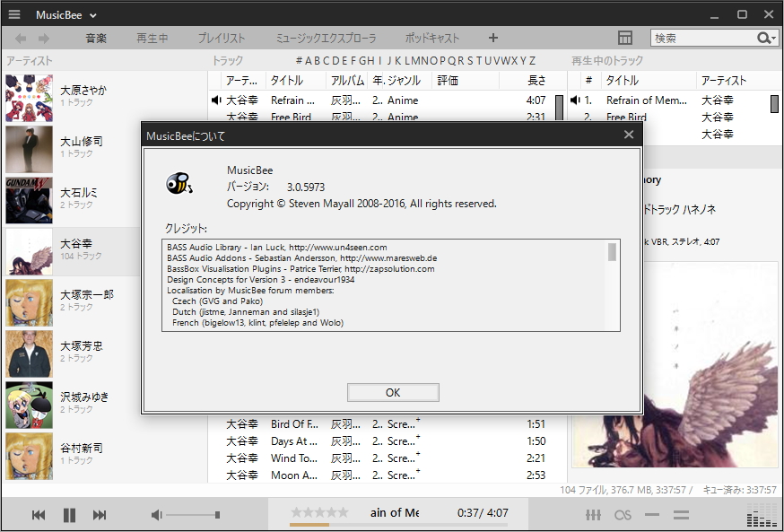Pause the currently playing song
The width and height of the screenshot is (784, 532).
pyautogui.click(x=68, y=514)
